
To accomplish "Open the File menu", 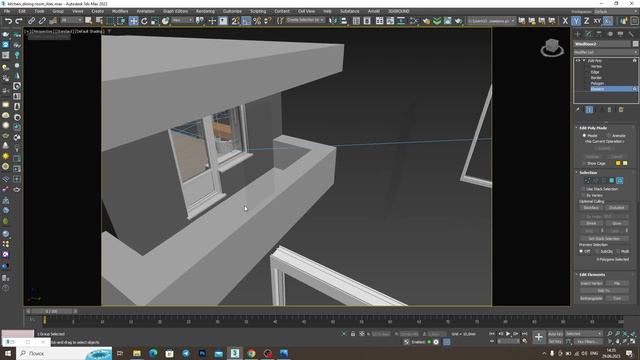I will pyautogui.click(x=7, y=11).
